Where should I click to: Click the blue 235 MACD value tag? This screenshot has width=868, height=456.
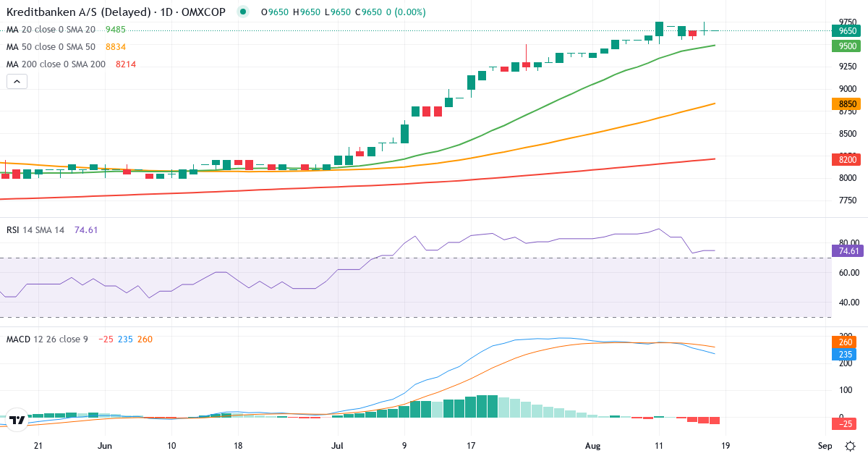tap(844, 355)
